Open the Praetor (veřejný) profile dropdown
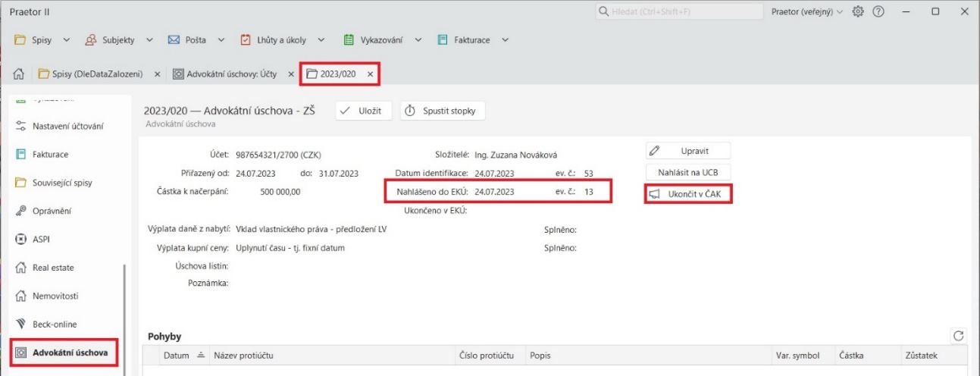The image size is (980, 376). click(x=807, y=12)
